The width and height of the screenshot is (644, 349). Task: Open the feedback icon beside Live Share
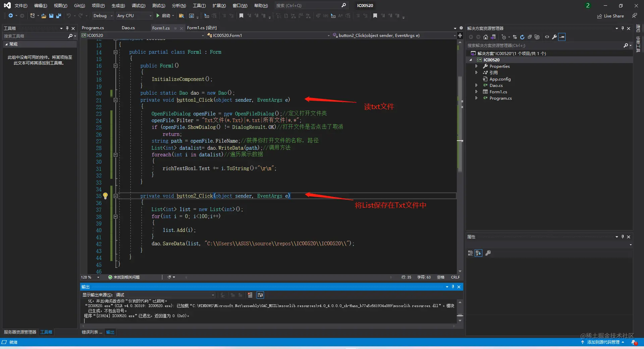coord(635,16)
